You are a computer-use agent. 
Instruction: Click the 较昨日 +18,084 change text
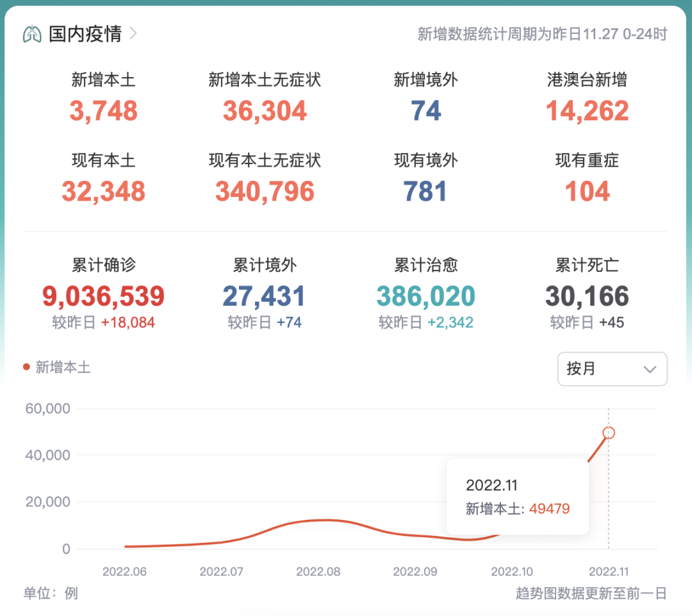[x=103, y=322]
